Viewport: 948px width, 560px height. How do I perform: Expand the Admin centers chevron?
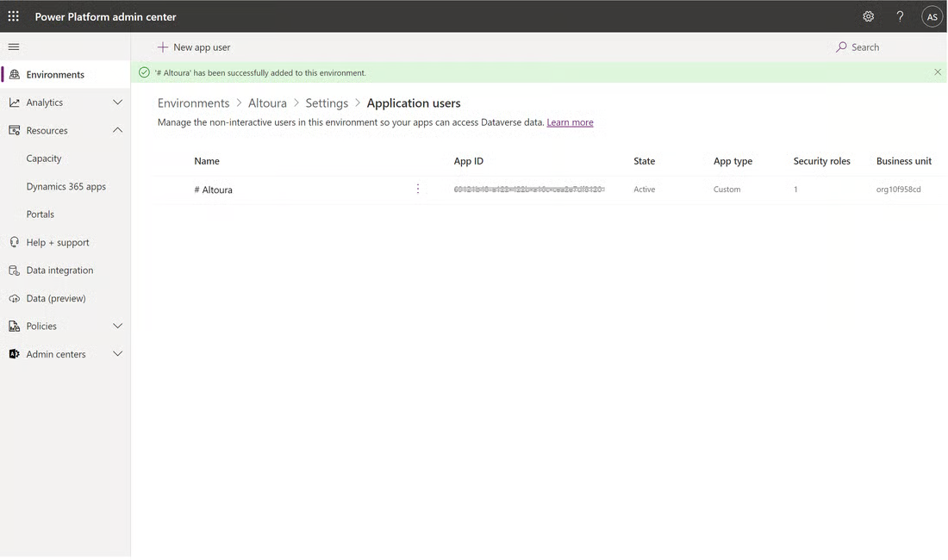tap(118, 353)
